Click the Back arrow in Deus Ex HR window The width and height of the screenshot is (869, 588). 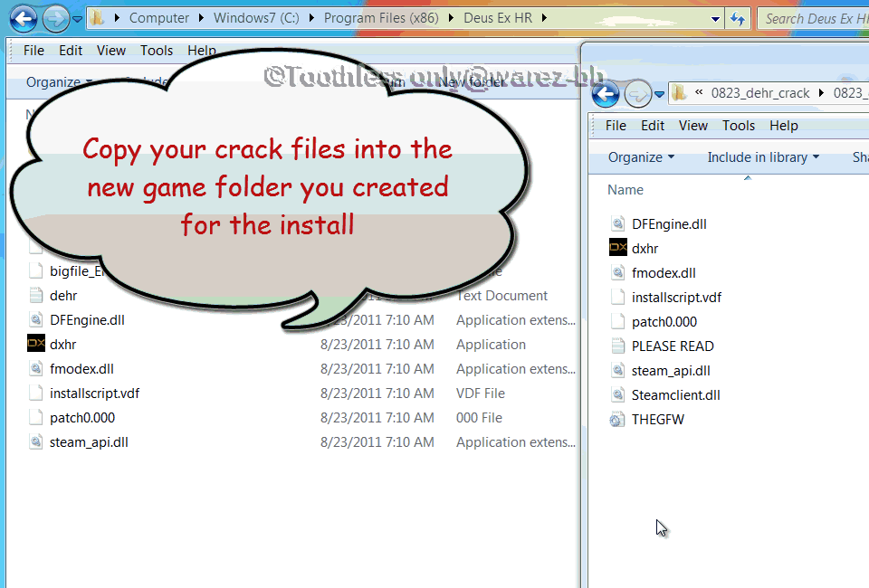pyautogui.click(x=24, y=19)
